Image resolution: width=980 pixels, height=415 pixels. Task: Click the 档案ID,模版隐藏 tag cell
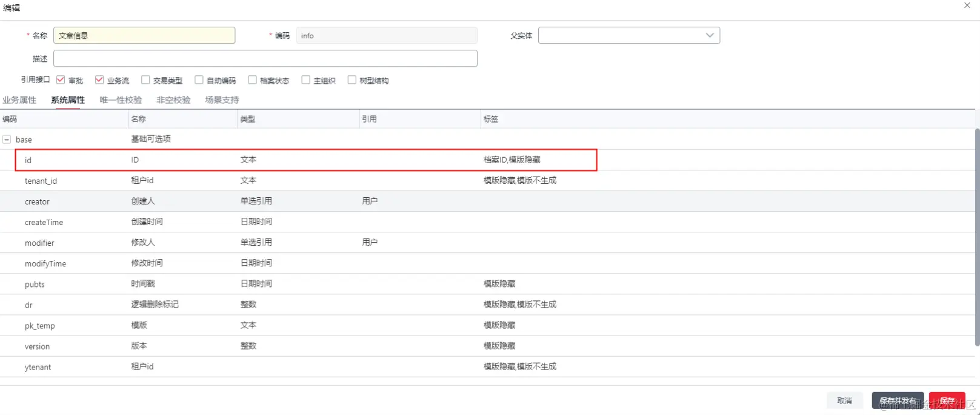pos(512,160)
